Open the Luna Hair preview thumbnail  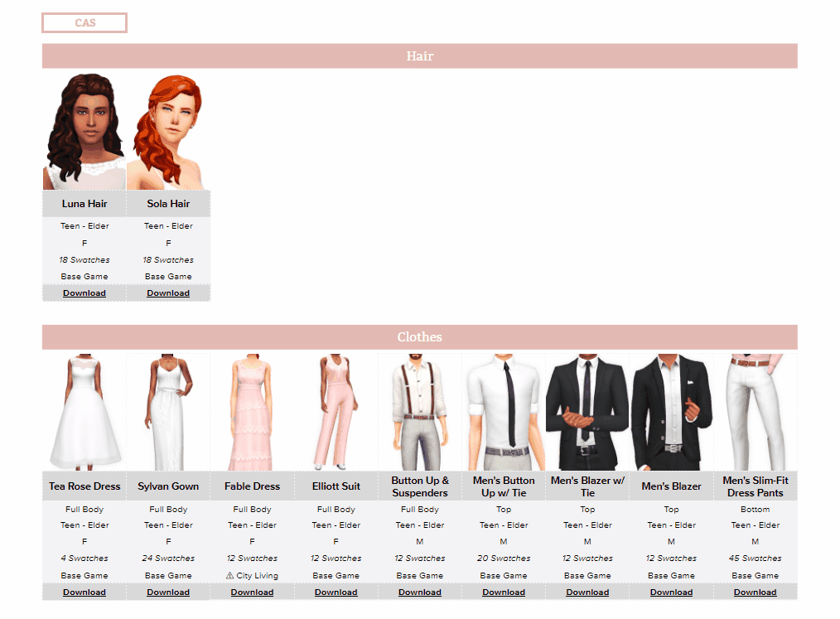click(84, 131)
